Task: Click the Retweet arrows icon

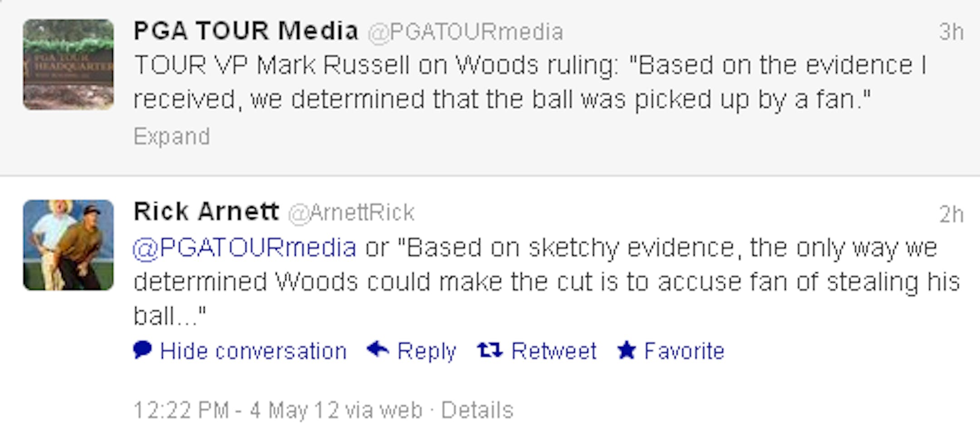Action: (490, 350)
